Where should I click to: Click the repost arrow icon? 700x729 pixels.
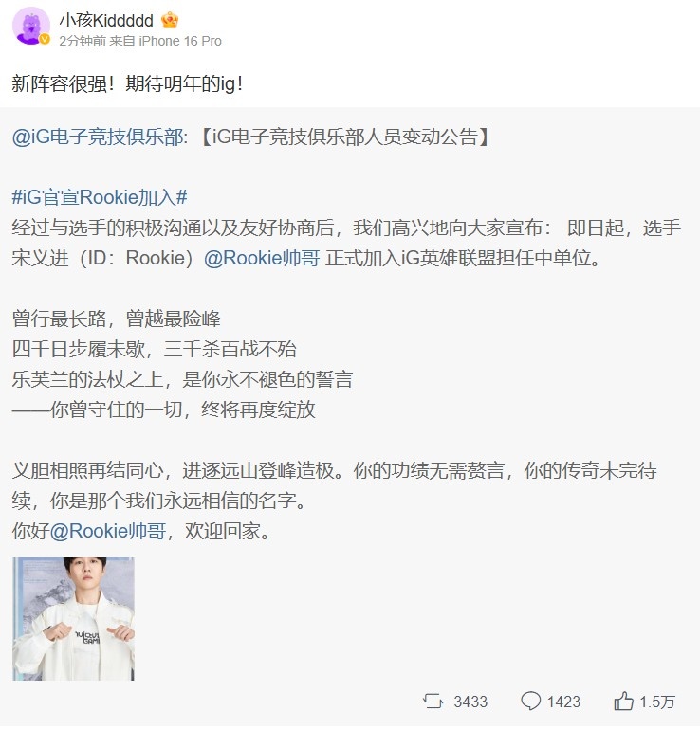433,701
